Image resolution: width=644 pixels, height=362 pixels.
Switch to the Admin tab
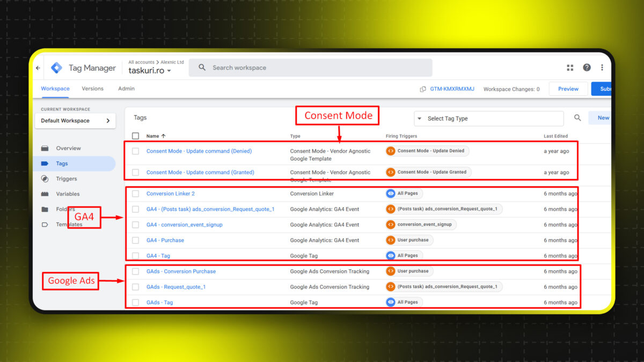coord(126,88)
